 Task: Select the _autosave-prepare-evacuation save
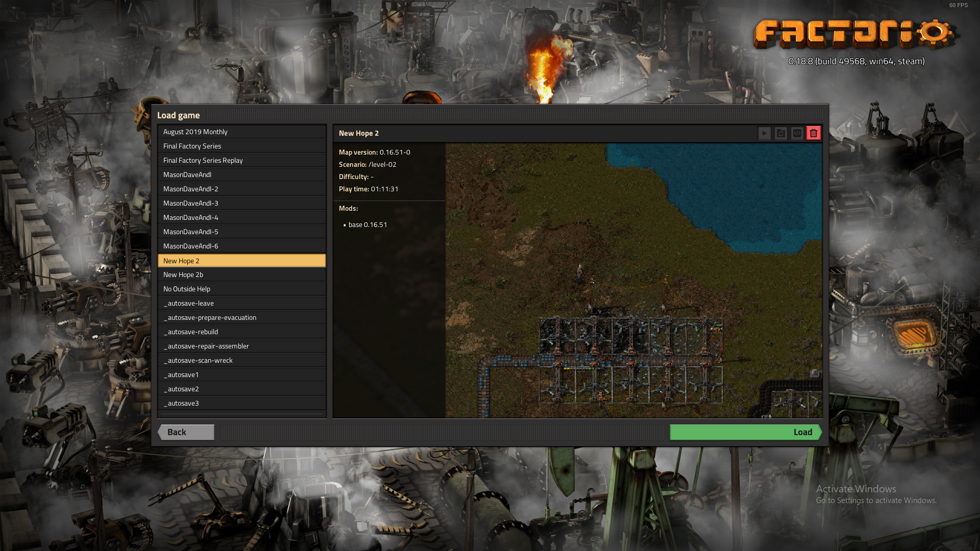click(242, 317)
